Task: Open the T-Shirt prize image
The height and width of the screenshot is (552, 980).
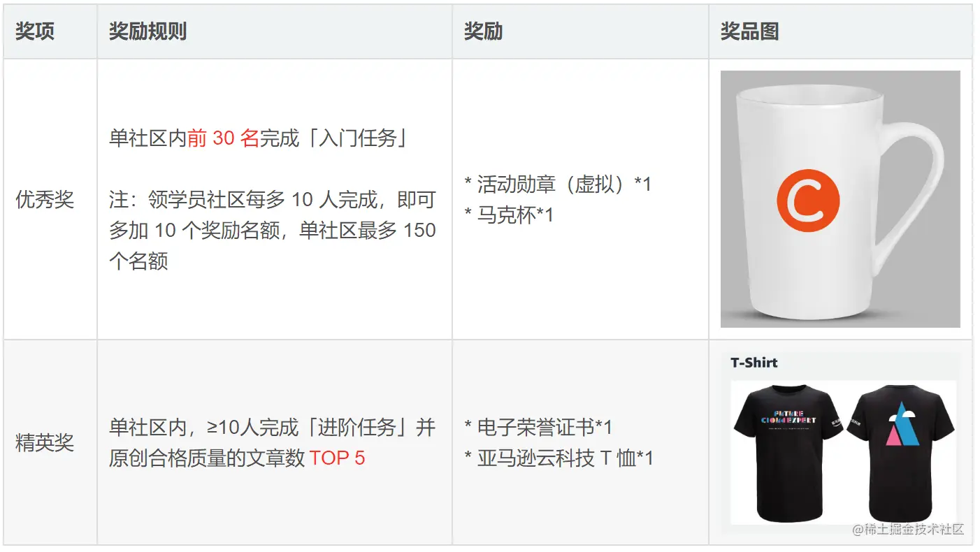Action: [840, 442]
